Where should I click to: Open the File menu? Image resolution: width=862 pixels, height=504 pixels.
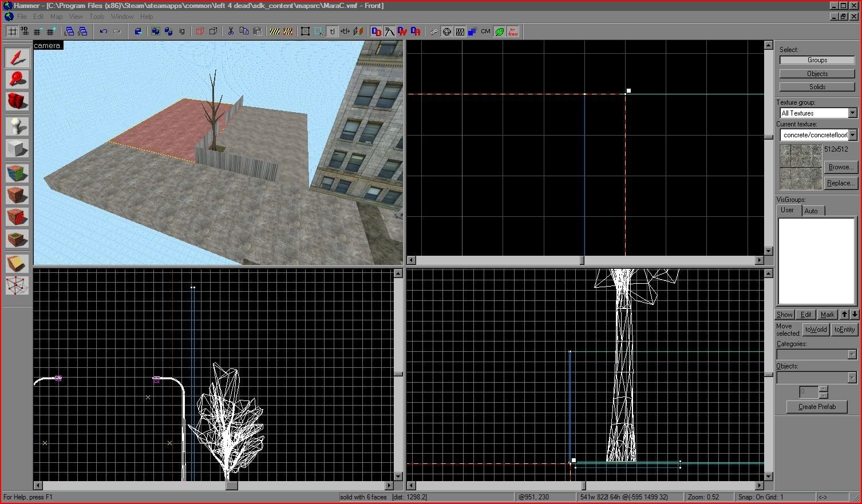pos(22,17)
